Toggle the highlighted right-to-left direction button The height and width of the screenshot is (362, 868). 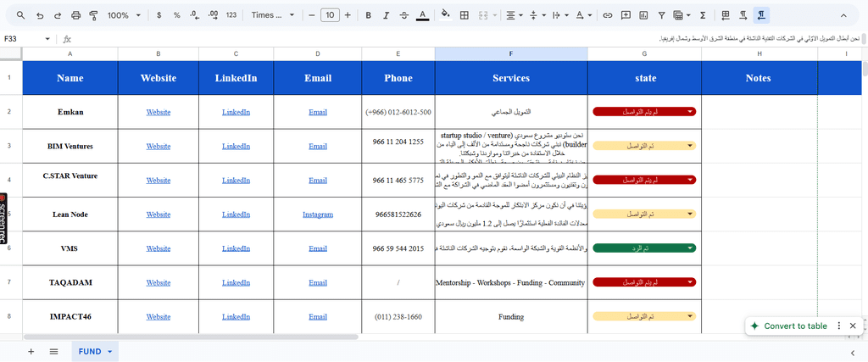pos(761,15)
